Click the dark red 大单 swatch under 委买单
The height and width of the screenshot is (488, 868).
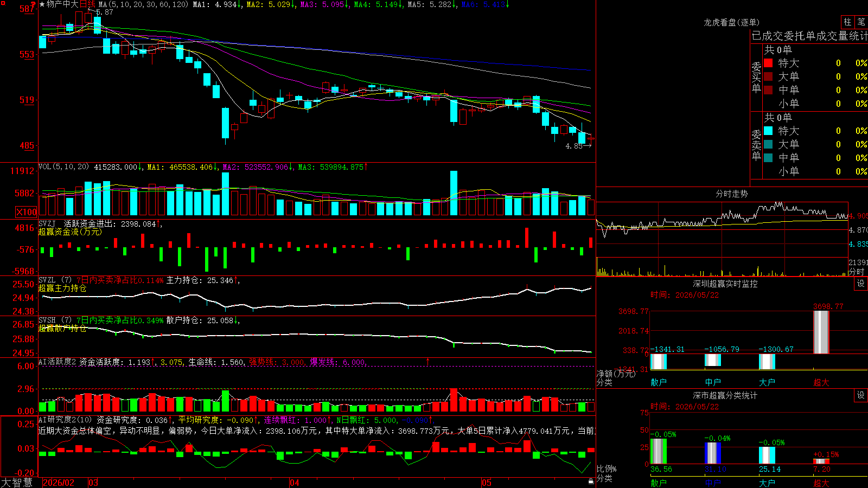768,76
